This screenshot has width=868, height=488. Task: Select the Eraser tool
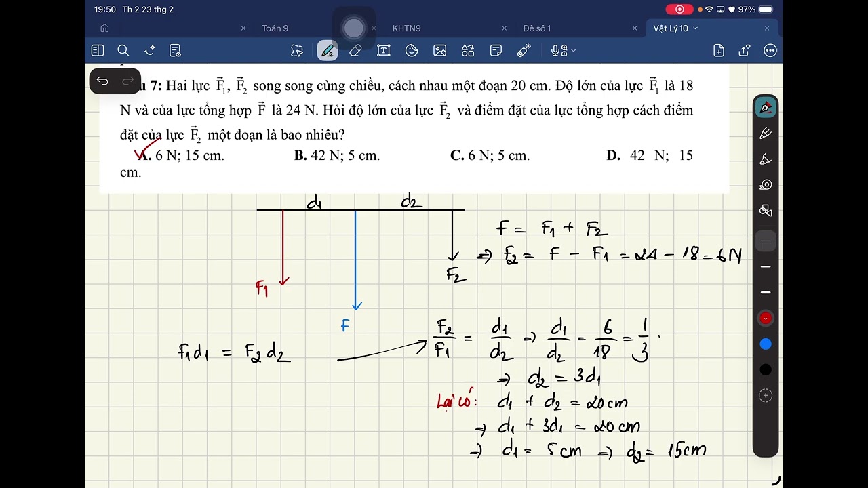point(355,50)
